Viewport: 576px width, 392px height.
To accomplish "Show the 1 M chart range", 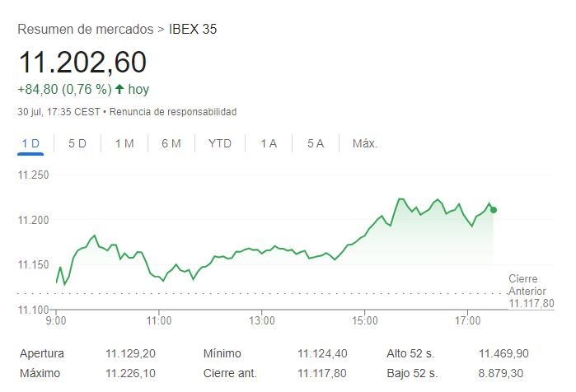I will tap(124, 143).
